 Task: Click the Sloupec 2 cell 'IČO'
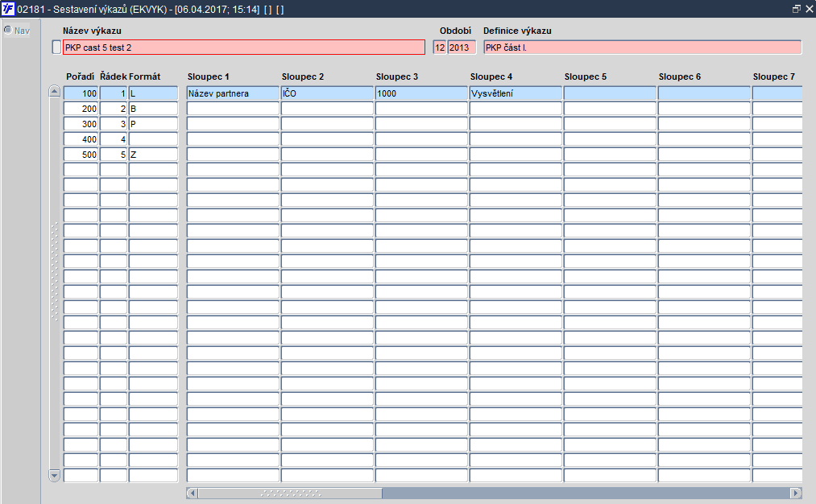pyautogui.click(x=327, y=93)
